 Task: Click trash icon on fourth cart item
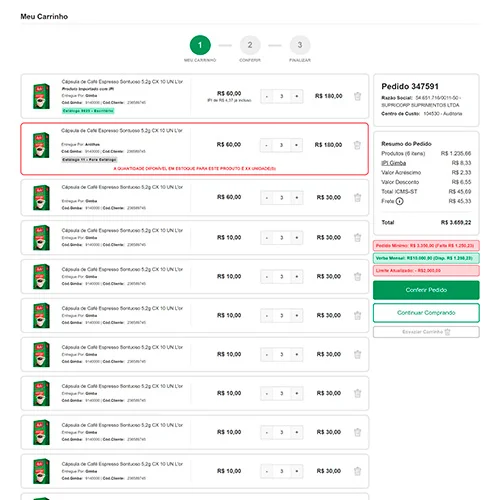[x=357, y=238]
